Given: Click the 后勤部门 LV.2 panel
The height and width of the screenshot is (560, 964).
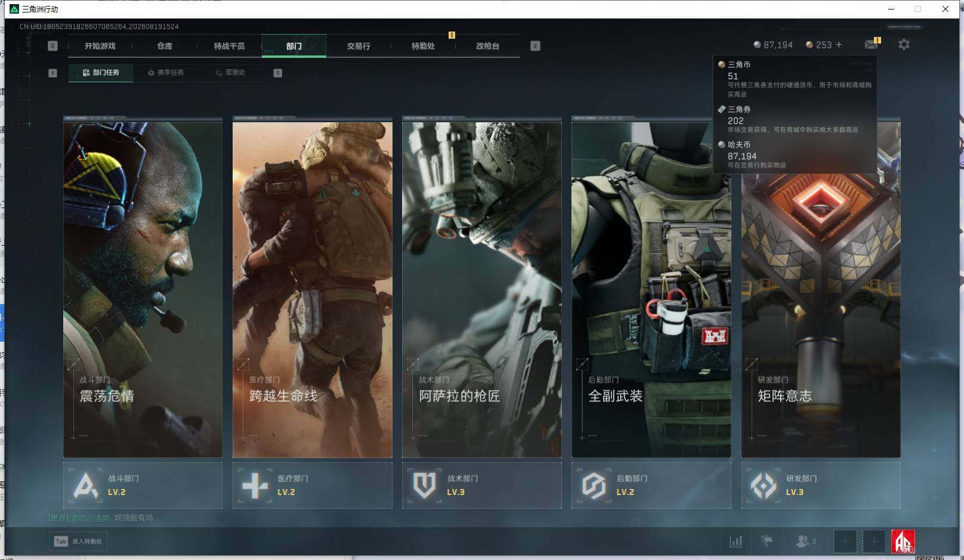Looking at the screenshot, I should 651,485.
